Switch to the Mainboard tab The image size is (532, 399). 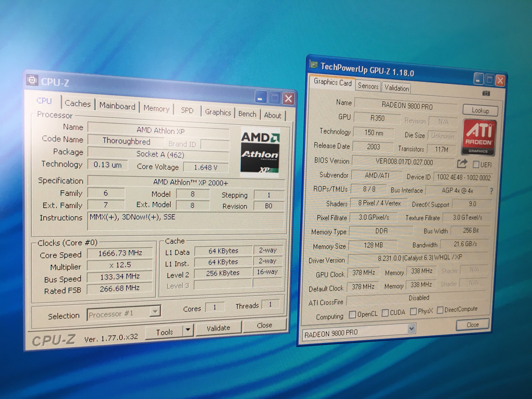(x=117, y=106)
